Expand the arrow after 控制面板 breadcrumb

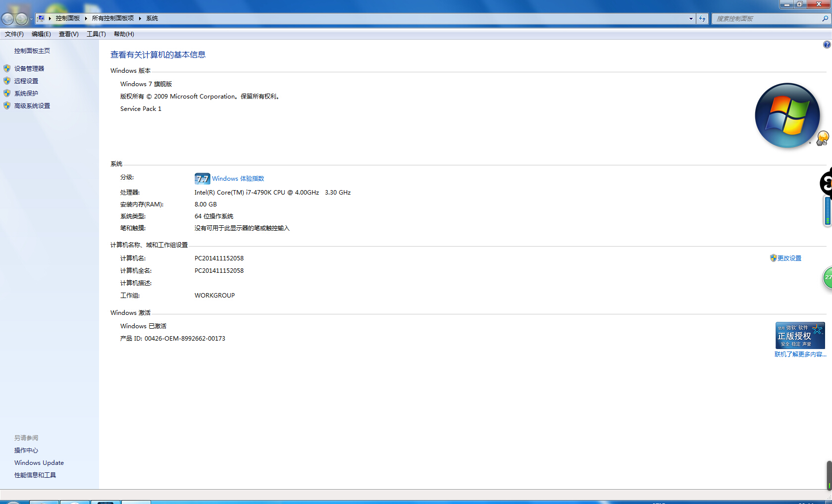point(86,18)
